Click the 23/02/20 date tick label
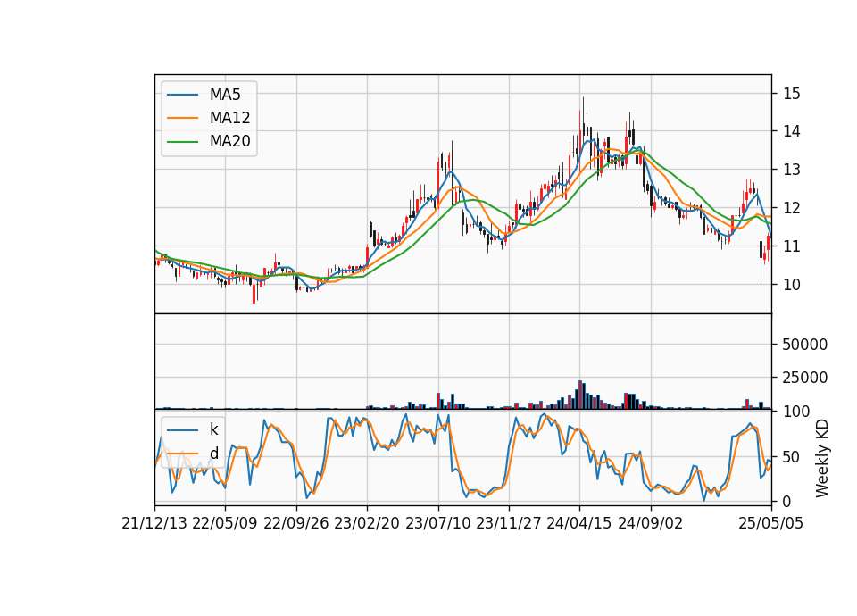857x616 pixels. (x=367, y=524)
